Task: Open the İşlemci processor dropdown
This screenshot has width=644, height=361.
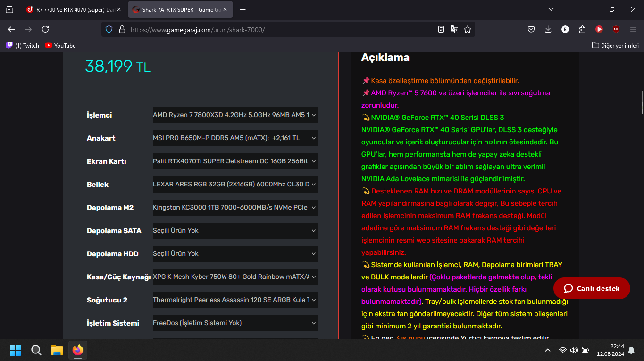Action: [235, 115]
